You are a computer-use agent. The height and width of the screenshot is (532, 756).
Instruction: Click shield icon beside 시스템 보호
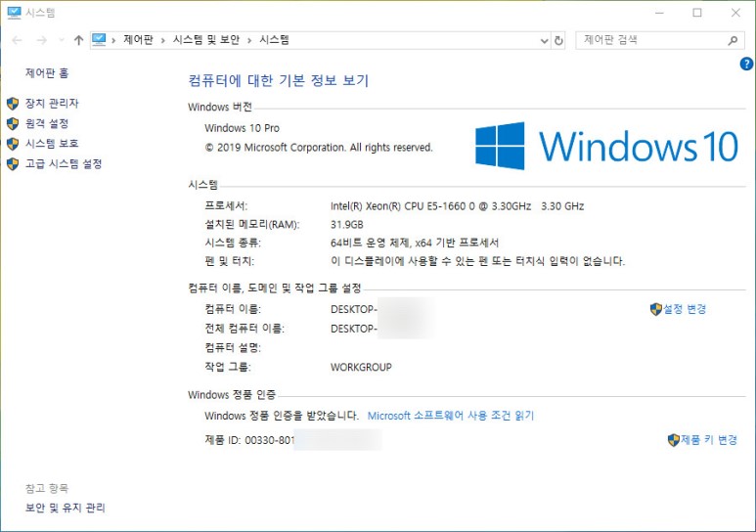tap(13, 144)
